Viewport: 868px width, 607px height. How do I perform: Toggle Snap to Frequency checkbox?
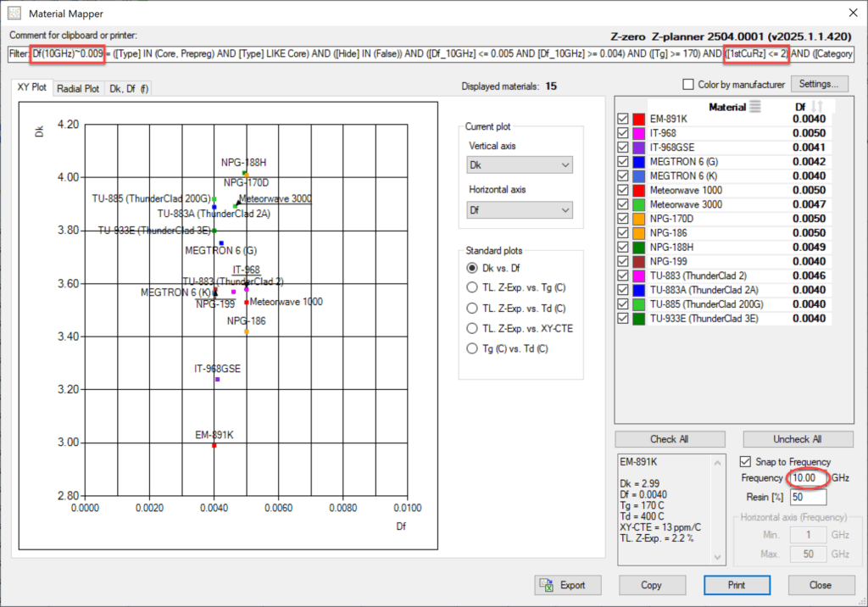coord(746,462)
